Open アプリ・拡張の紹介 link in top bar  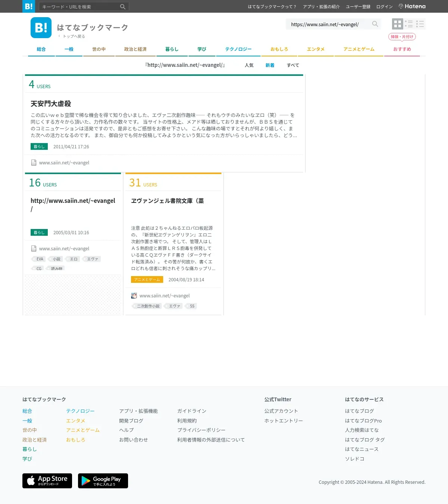tap(321, 7)
